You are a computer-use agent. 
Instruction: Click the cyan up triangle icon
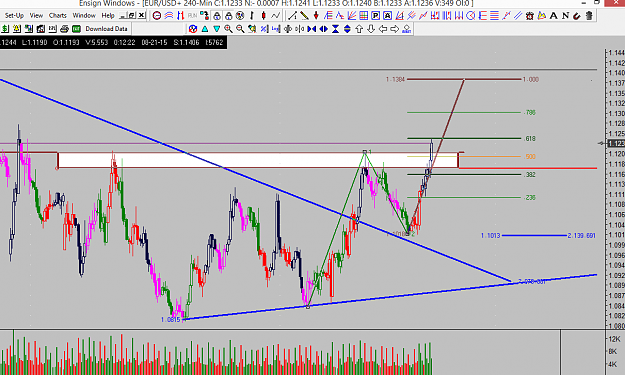pyautogui.click(x=204, y=29)
